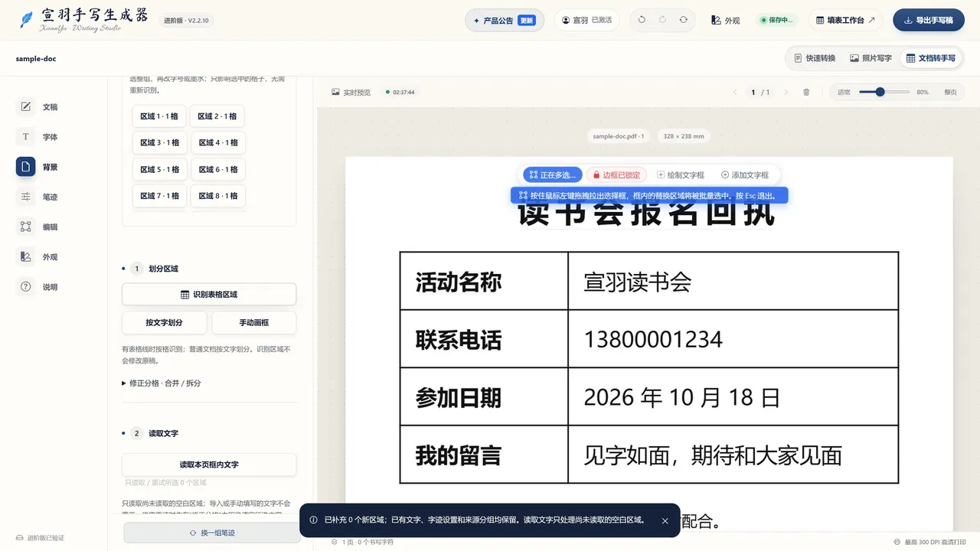This screenshot has width=980, height=551.
Task: Click the refresh/reset circular arrows icon
Action: [x=683, y=20]
